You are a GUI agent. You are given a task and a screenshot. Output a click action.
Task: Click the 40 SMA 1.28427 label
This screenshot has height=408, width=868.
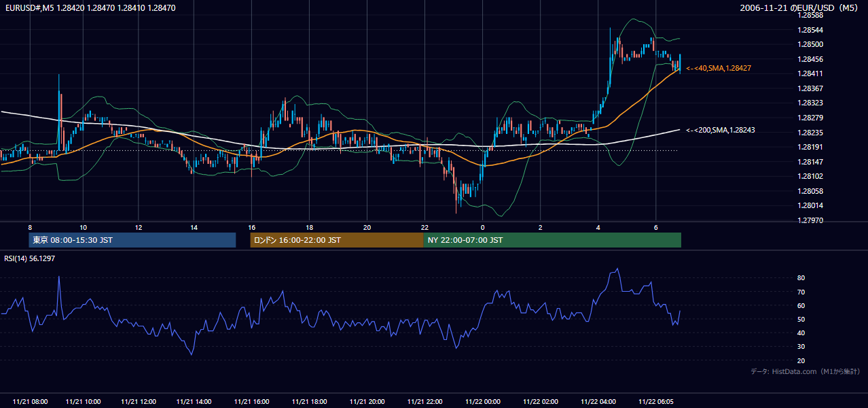(x=719, y=69)
